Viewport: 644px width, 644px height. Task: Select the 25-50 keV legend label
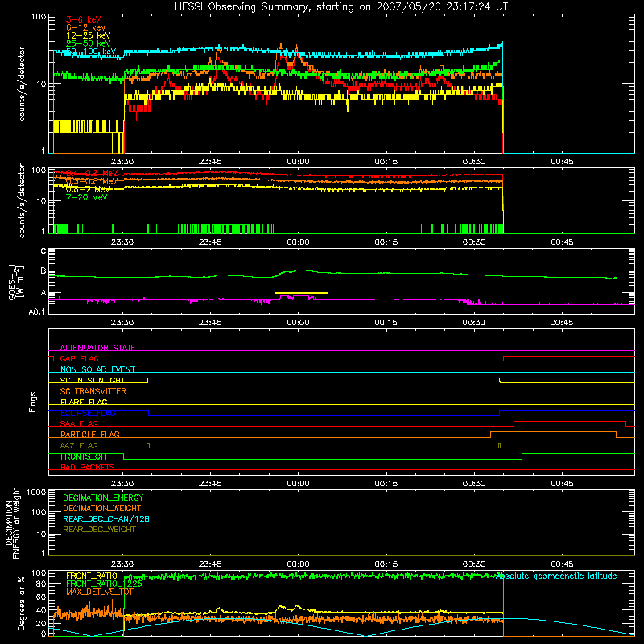click(88, 43)
